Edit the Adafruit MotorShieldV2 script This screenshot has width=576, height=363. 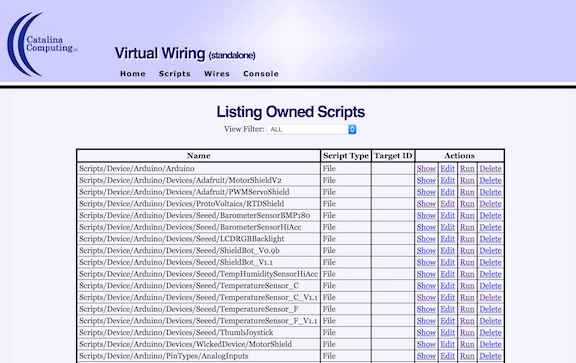point(447,180)
